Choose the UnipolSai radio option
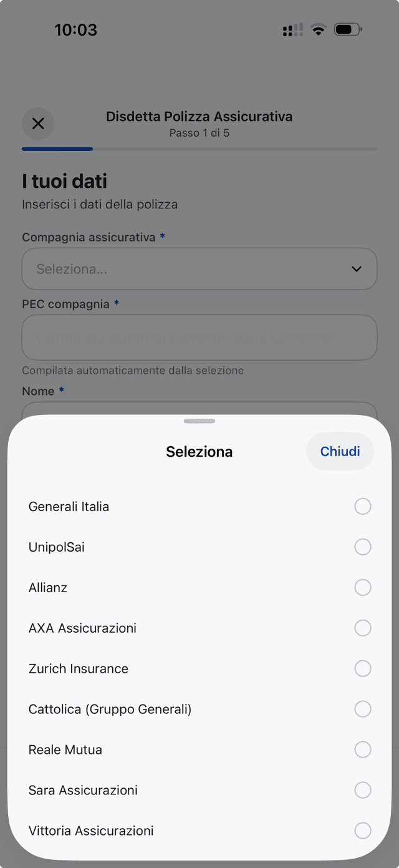The height and width of the screenshot is (868, 399). [363, 547]
